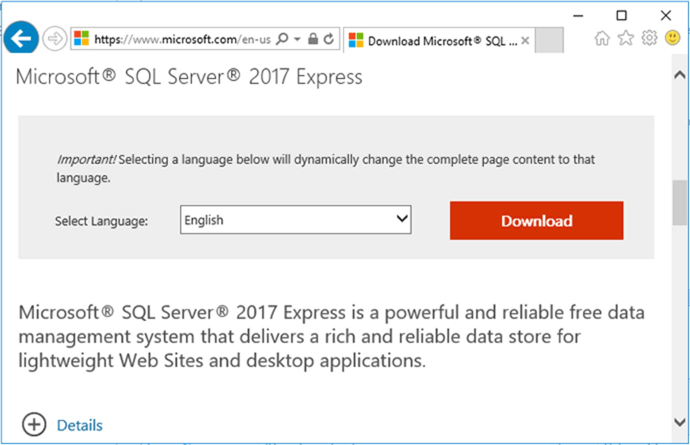Open the address bar autocomplete arrow
The width and height of the screenshot is (690, 445).
pos(297,39)
